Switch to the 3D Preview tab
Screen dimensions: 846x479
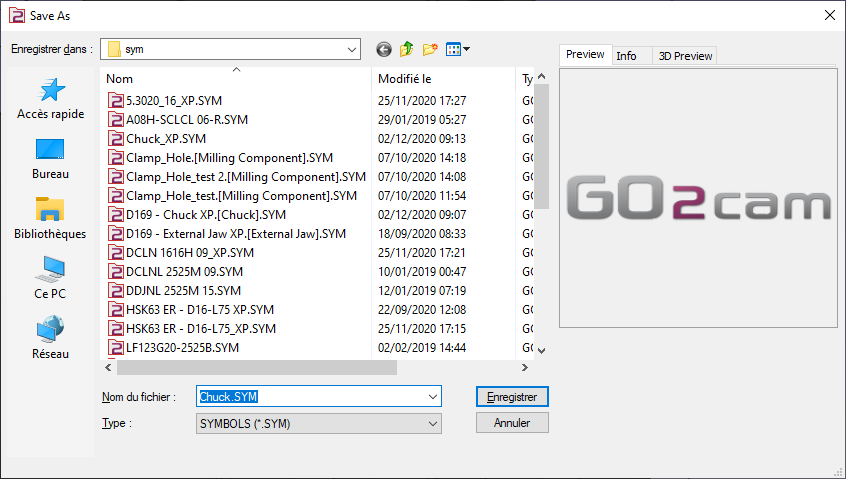[685, 56]
